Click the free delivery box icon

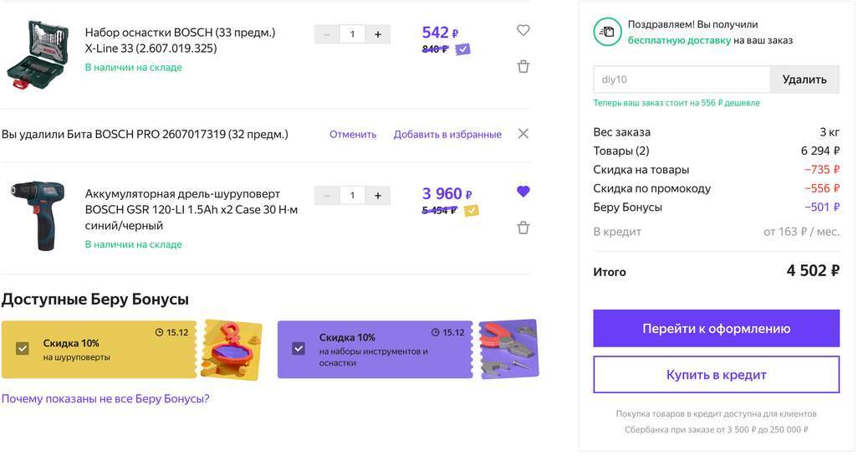607,32
